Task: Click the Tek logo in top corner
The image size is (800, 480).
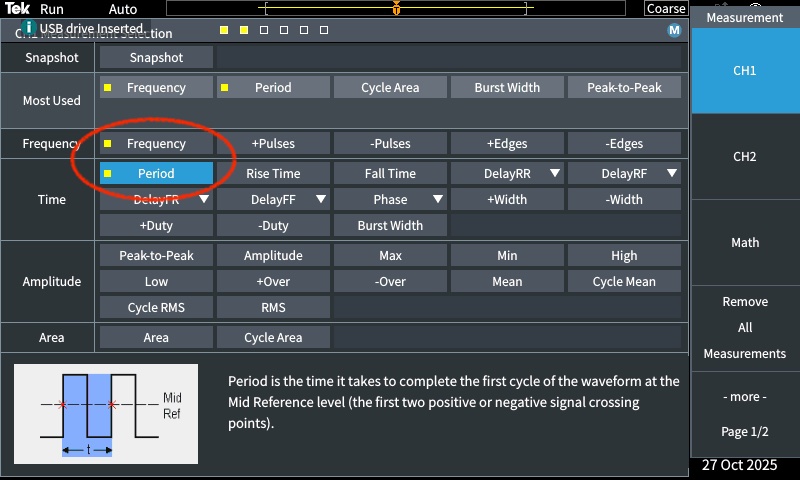Action: (17, 9)
